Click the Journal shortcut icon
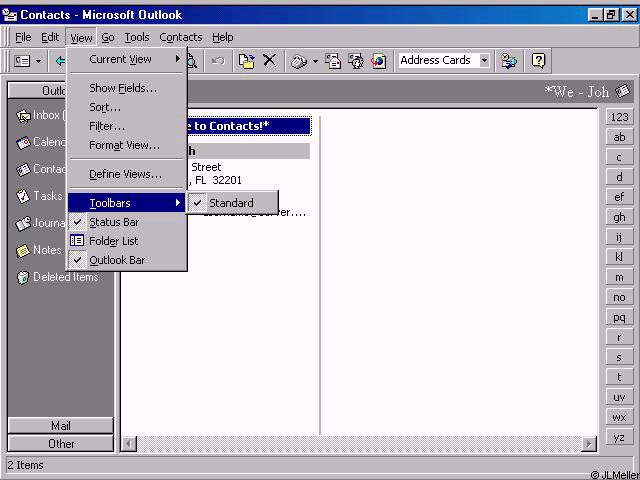 23,223
